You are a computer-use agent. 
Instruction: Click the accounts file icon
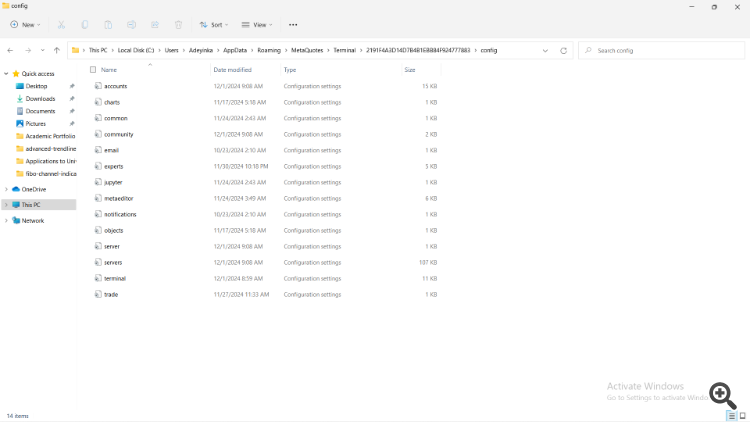click(98, 86)
